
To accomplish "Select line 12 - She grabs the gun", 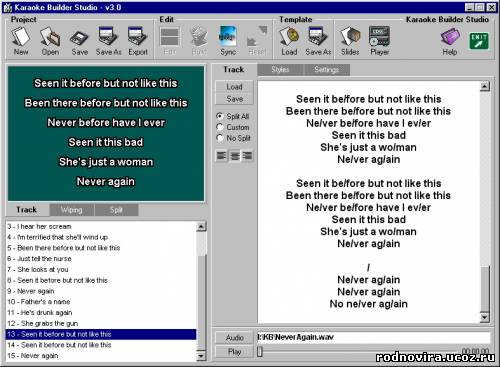I will (101, 323).
